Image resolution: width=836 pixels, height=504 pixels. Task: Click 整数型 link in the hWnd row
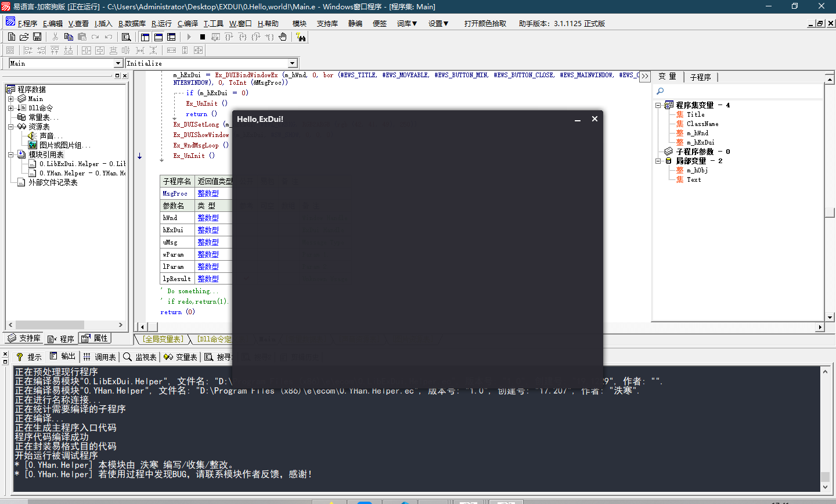(x=208, y=218)
